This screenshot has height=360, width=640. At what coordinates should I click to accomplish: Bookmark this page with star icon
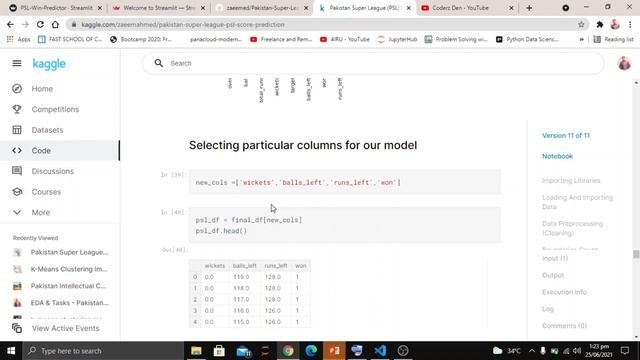581,24
